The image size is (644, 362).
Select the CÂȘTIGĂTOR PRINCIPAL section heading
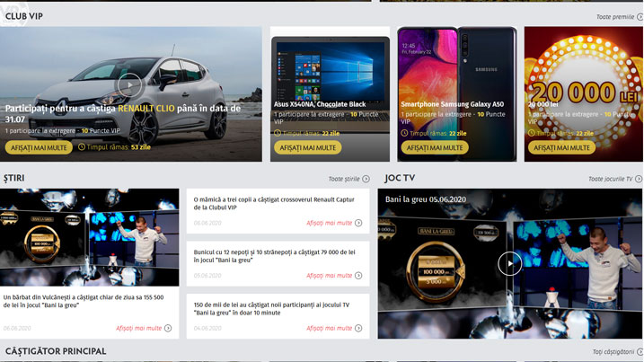pyautogui.click(x=56, y=351)
